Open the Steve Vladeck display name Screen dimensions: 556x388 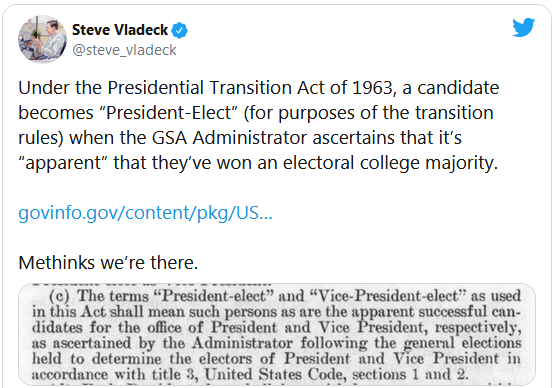coord(120,30)
